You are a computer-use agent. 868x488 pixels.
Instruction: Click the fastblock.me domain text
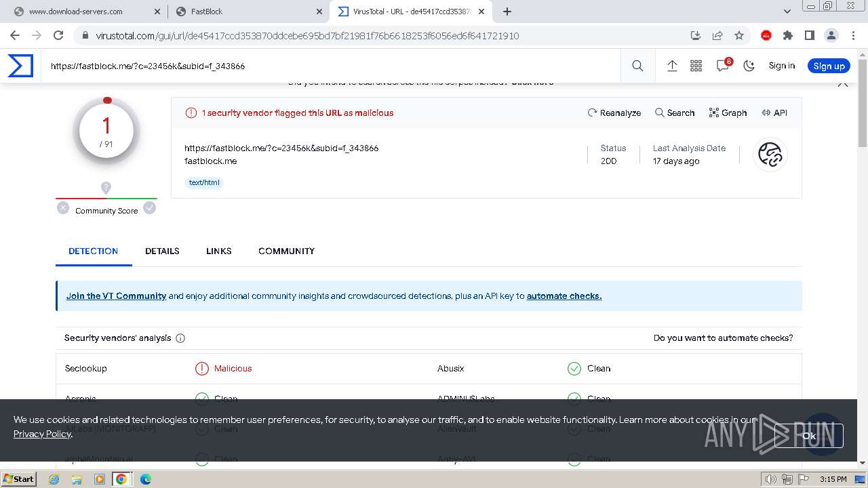point(210,161)
